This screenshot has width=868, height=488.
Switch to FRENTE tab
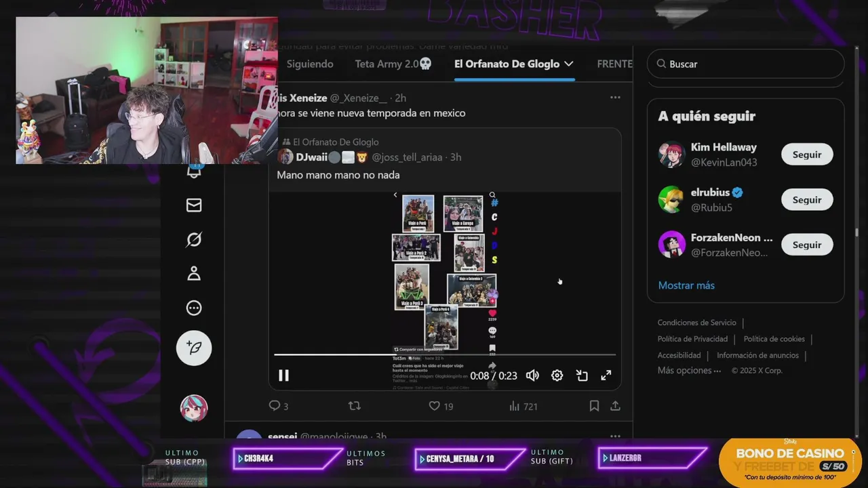pyautogui.click(x=614, y=64)
